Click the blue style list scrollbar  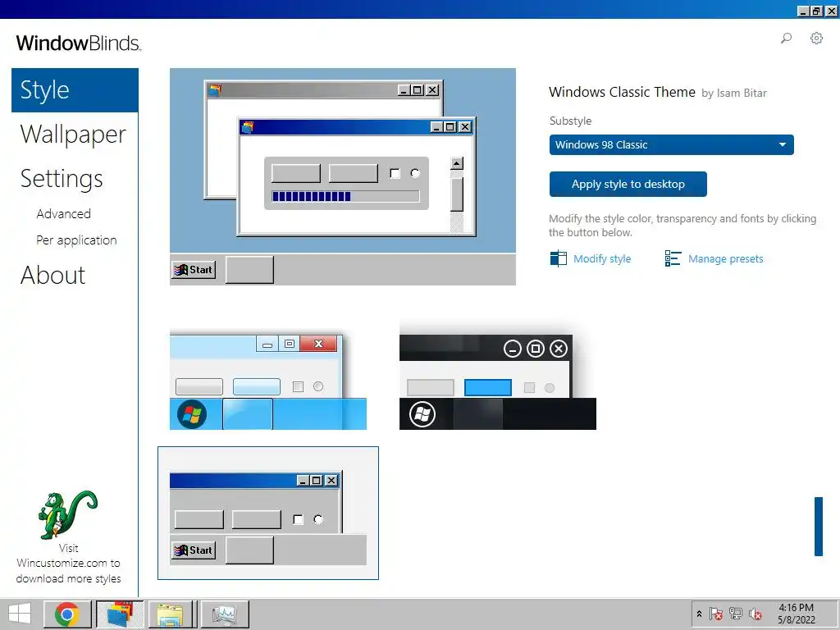pyautogui.click(x=819, y=527)
